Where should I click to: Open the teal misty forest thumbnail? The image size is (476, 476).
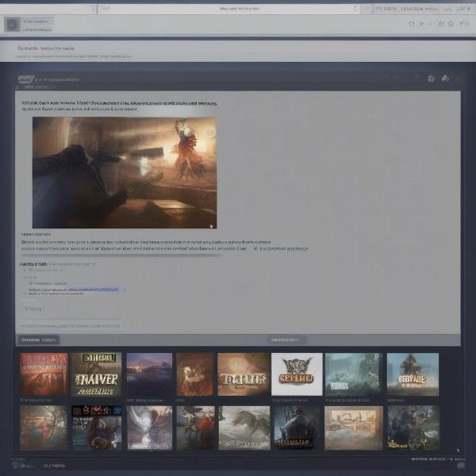pyautogui.click(x=354, y=374)
